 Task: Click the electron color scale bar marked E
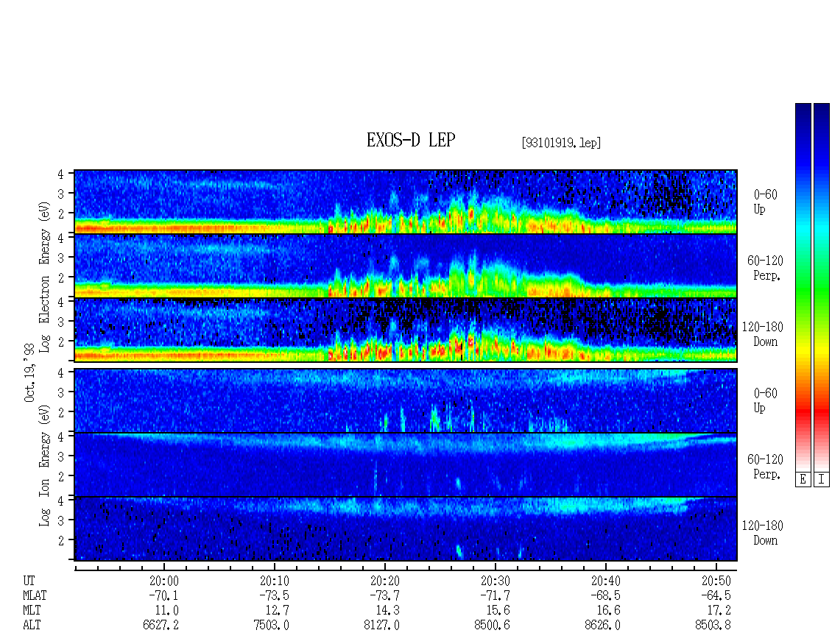point(803,287)
